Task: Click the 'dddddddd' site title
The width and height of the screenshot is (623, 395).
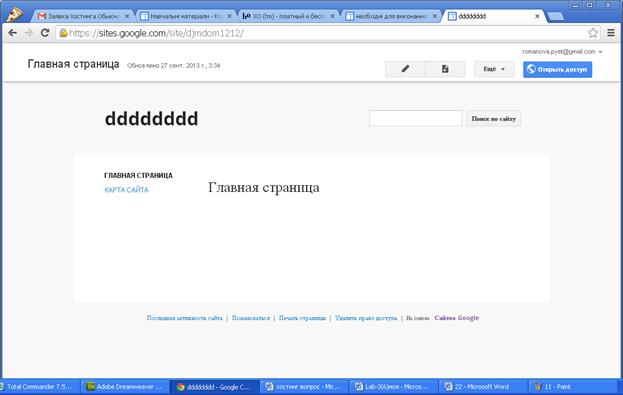Action: coord(151,119)
